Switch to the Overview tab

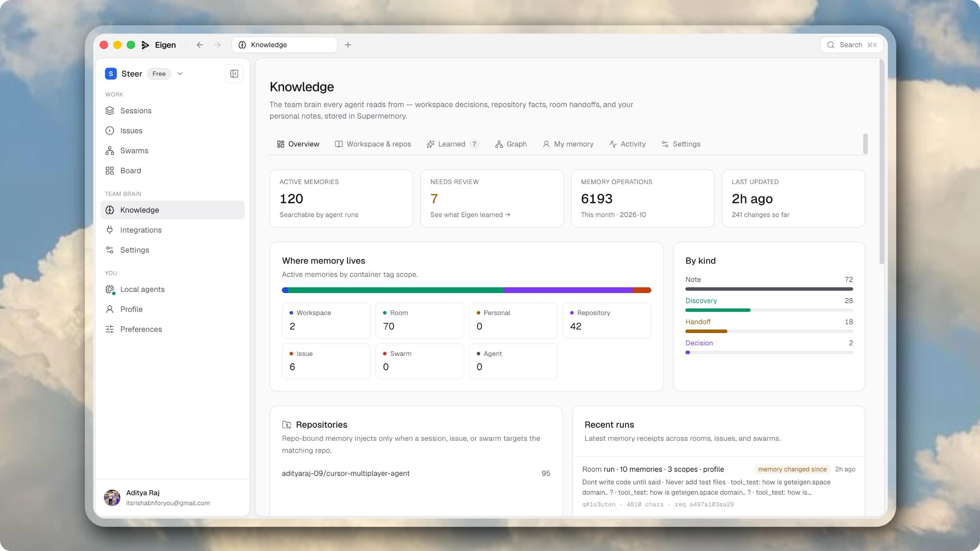298,144
